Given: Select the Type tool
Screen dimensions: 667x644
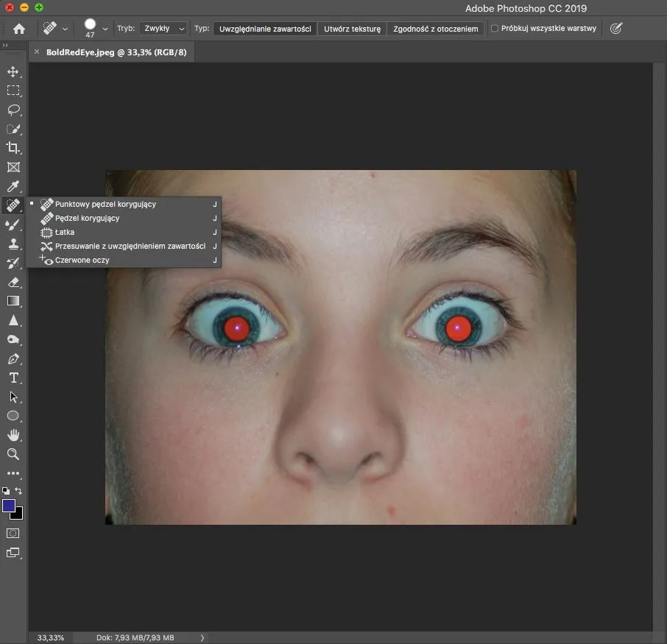Looking at the screenshot, I should tap(13, 378).
